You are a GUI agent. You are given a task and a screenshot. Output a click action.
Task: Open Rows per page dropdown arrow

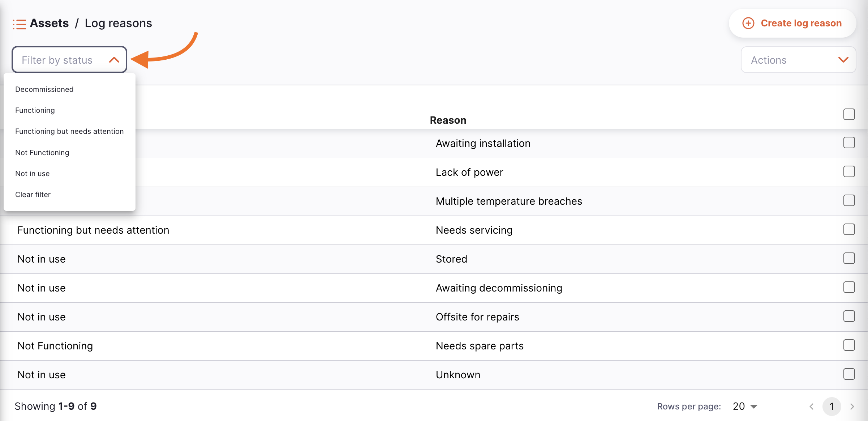tap(754, 407)
